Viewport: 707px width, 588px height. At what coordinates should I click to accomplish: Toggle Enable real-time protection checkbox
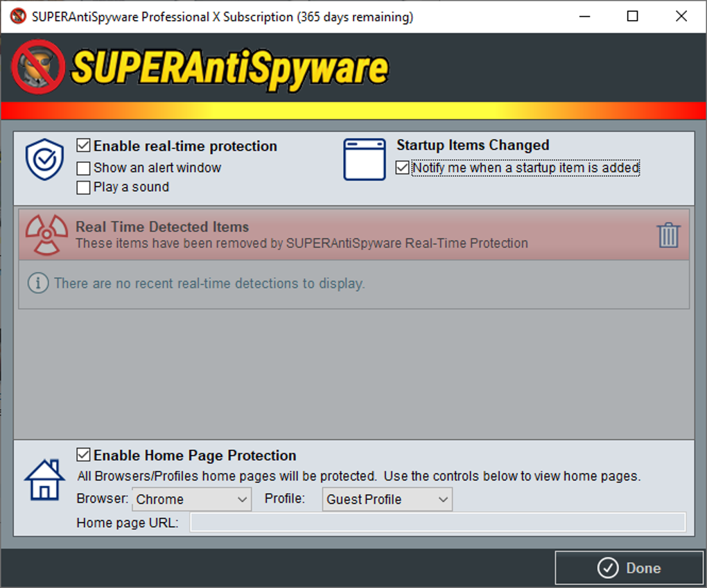click(x=83, y=146)
